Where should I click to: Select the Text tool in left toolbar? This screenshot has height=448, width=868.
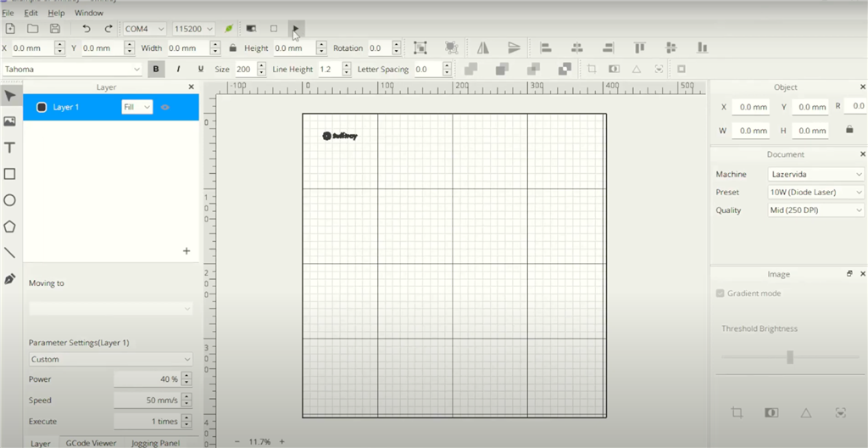pos(10,148)
